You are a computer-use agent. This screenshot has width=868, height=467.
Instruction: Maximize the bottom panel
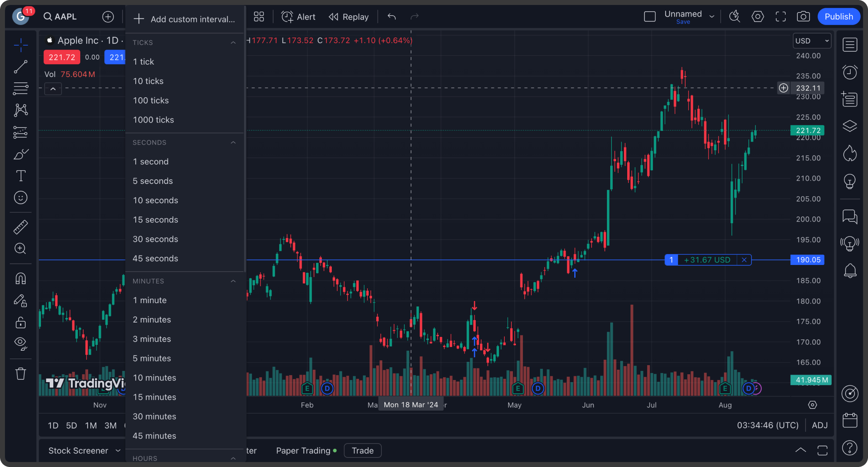pyautogui.click(x=822, y=450)
